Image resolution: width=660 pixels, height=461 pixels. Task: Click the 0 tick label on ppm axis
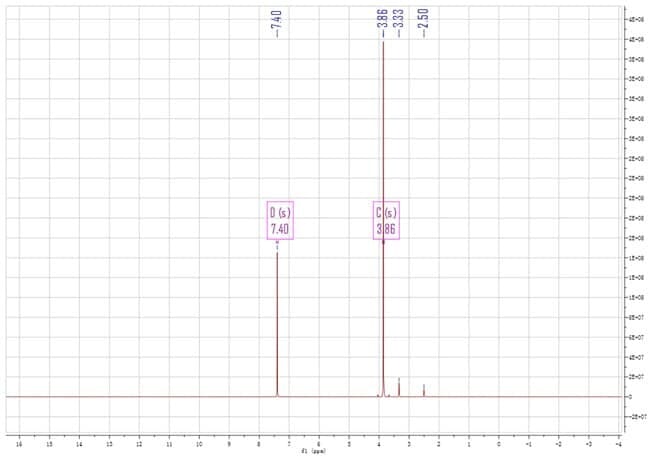tap(499, 444)
